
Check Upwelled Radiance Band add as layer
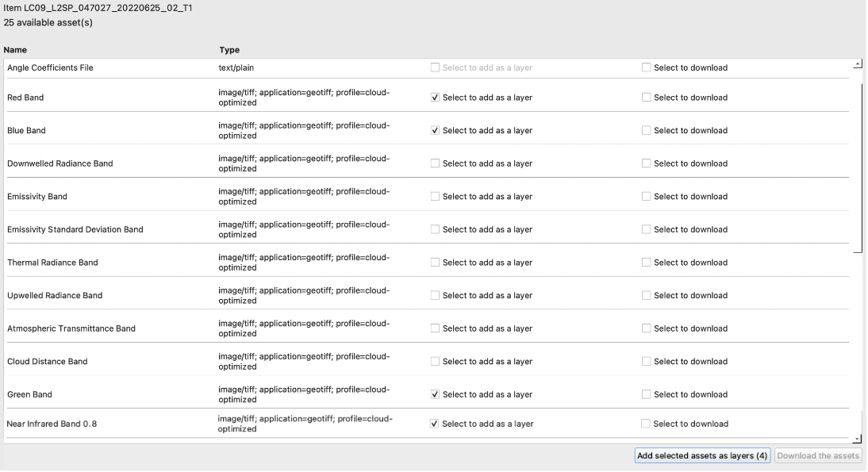tap(435, 295)
